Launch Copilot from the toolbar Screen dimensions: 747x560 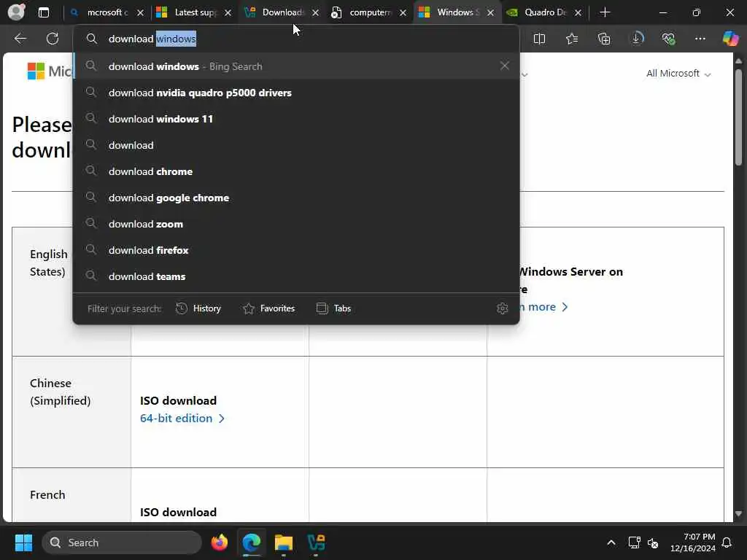730,39
